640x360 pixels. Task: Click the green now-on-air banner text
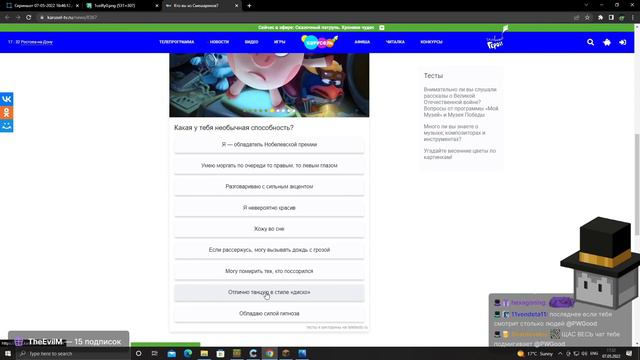tap(316, 27)
